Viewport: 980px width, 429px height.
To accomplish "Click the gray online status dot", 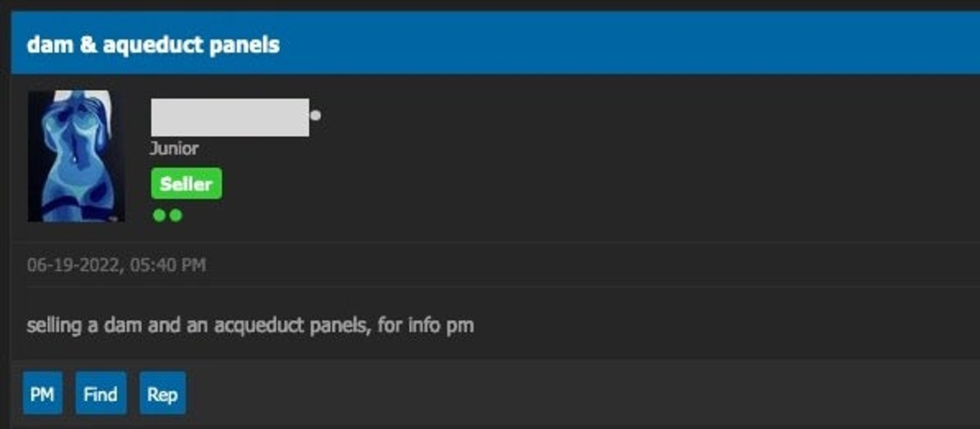I will (x=315, y=115).
